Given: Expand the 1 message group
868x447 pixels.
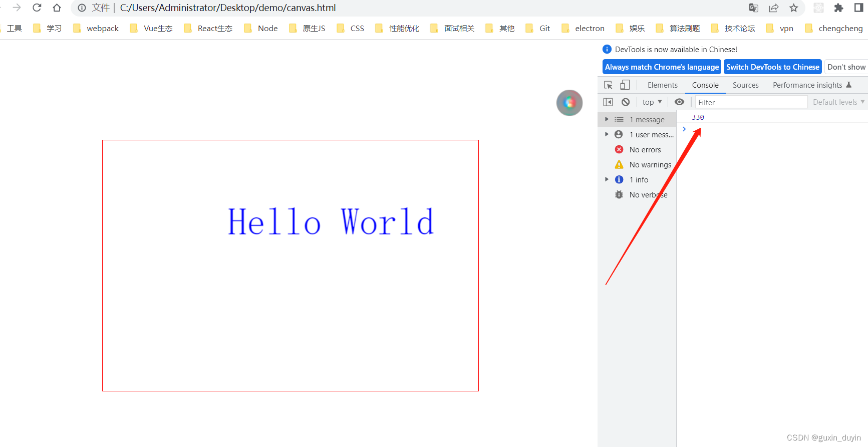Looking at the screenshot, I should 607,119.
